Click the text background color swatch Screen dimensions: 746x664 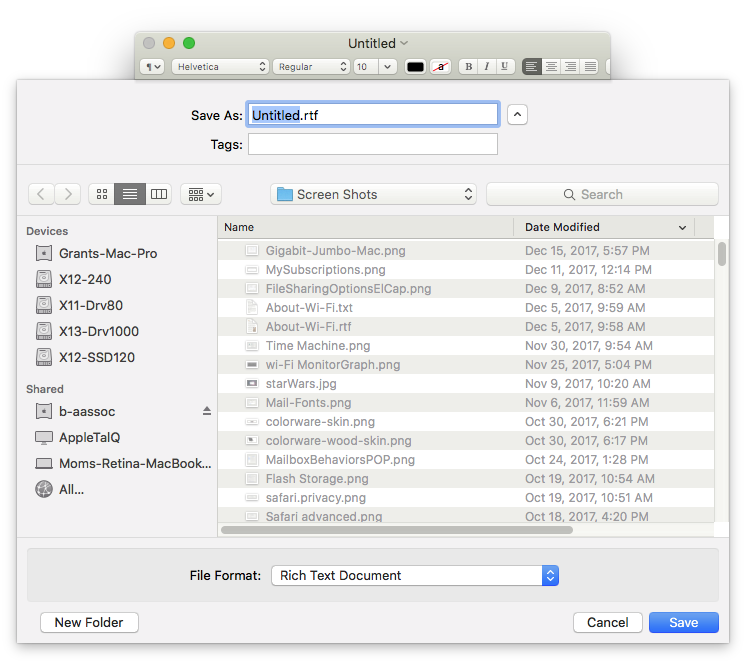[441, 67]
